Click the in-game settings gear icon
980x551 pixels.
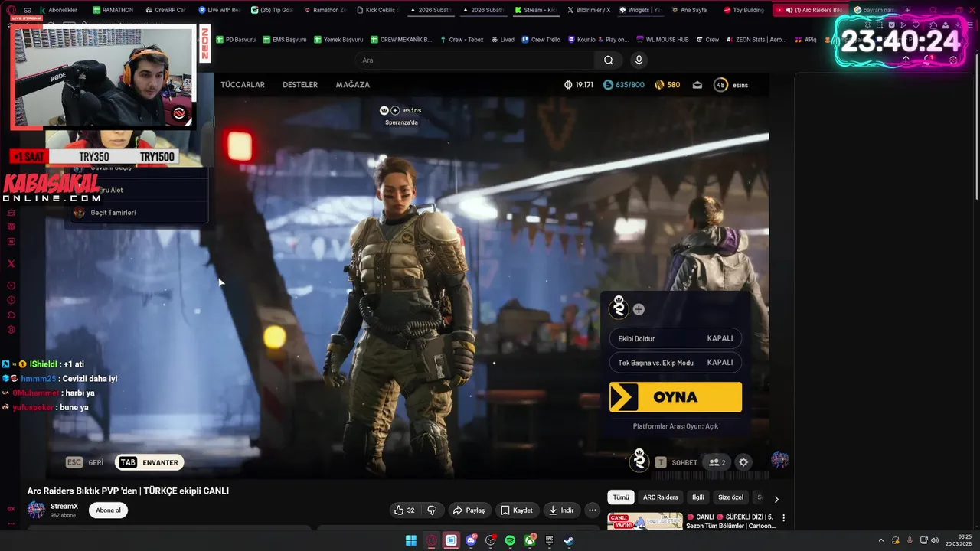(743, 462)
